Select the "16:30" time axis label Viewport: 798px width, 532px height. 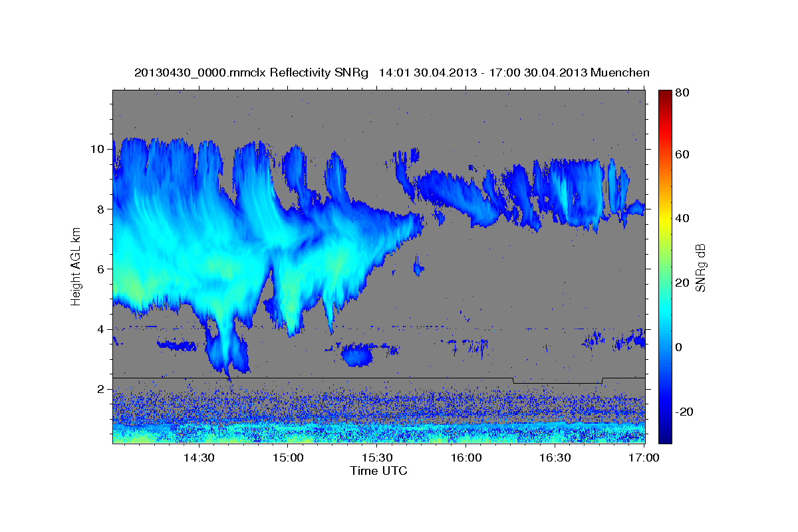[555, 458]
